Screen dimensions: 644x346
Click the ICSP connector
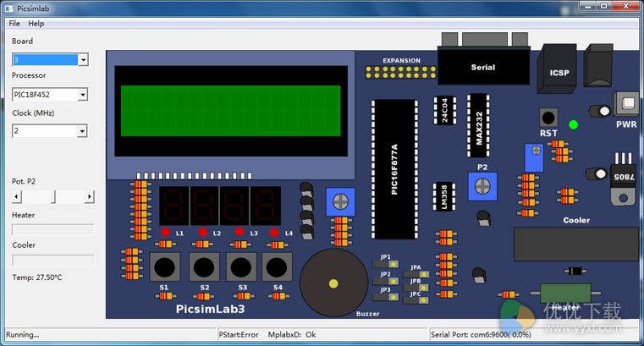click(558, 69)
